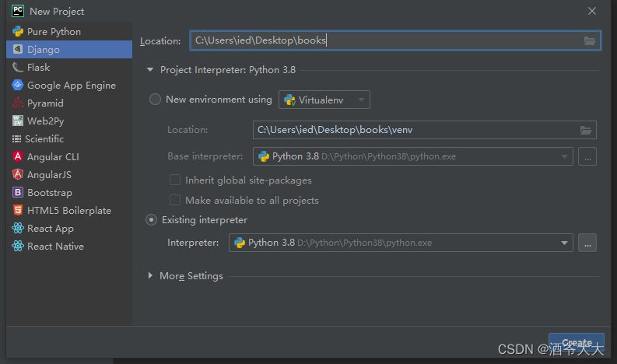The image size is (617, 364).
Task: Pick the AngularJS project icon
Action: [18, 174]
